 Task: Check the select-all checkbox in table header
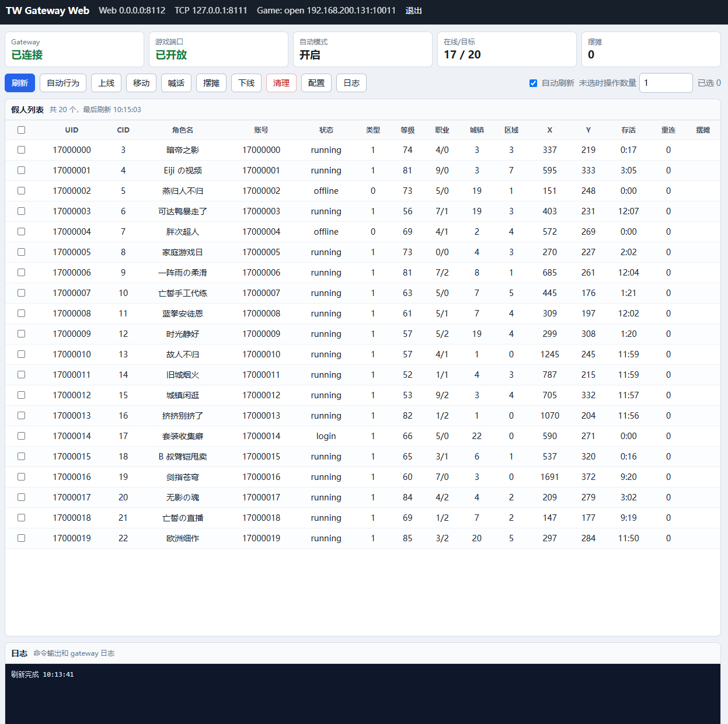22,130
